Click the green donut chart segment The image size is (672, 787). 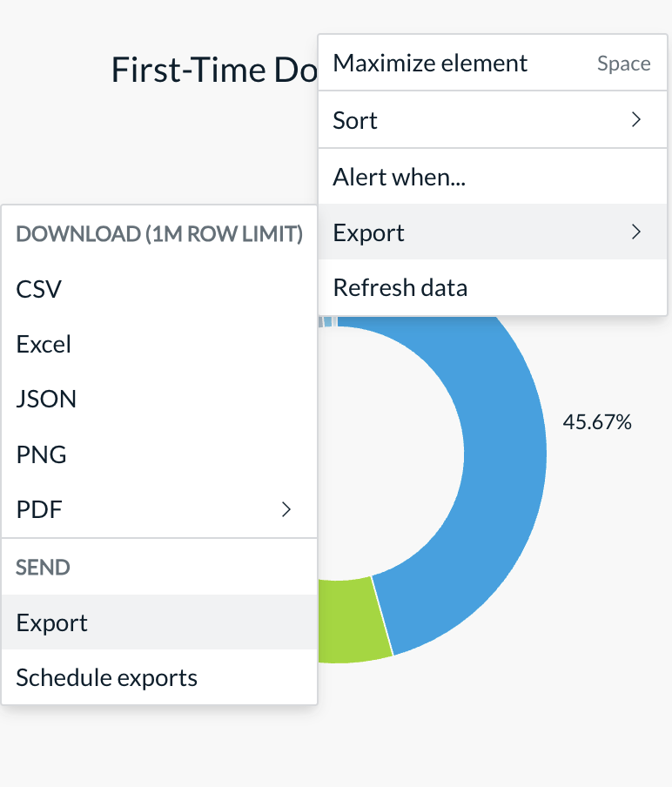(352, 620)
